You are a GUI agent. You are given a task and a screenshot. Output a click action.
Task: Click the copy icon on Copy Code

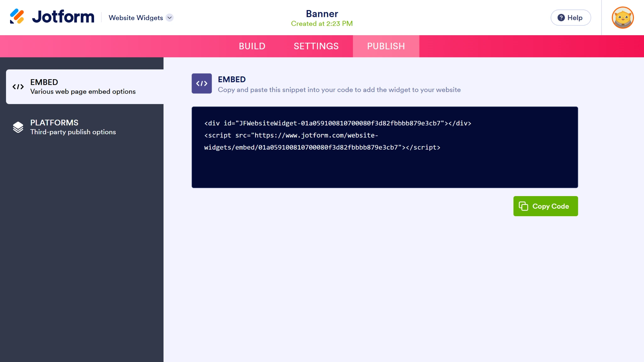point(523,206)
